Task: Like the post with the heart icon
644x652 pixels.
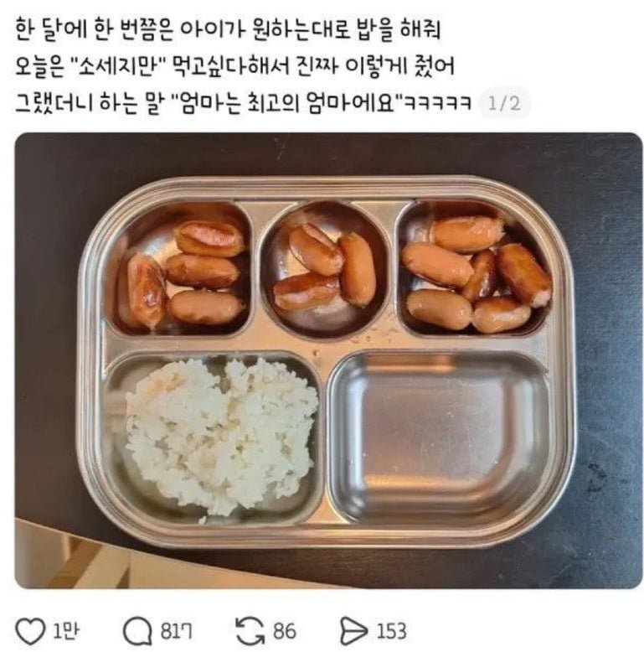Action: 30,631
